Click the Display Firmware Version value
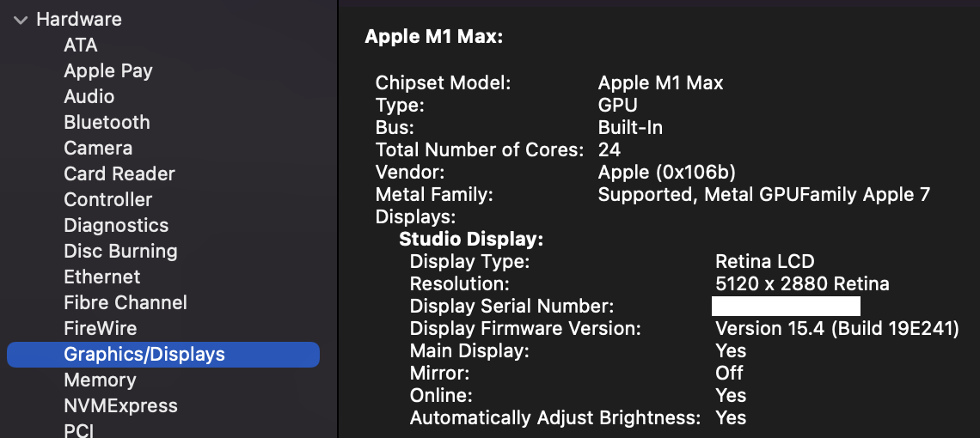This screenshot has width=980, height=438. [x=836, y=329]
